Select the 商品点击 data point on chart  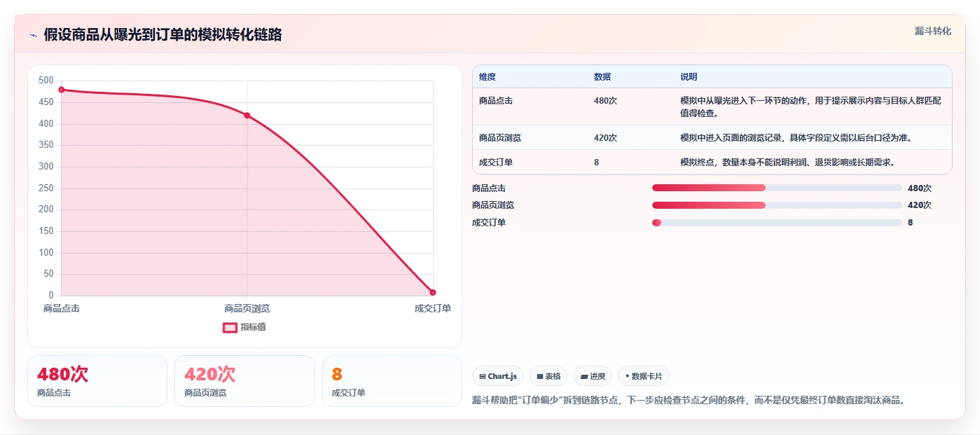pyautogui.click(x=62, y=90)
